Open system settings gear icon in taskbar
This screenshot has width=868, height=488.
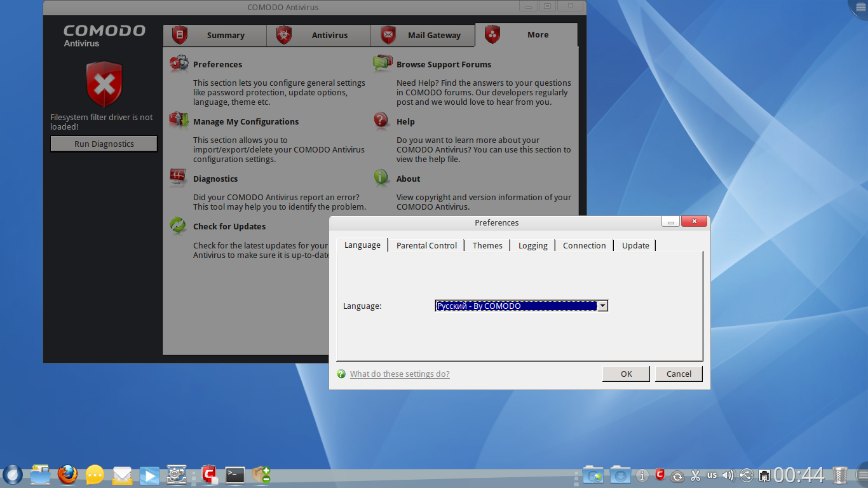[x=176, y=474]
